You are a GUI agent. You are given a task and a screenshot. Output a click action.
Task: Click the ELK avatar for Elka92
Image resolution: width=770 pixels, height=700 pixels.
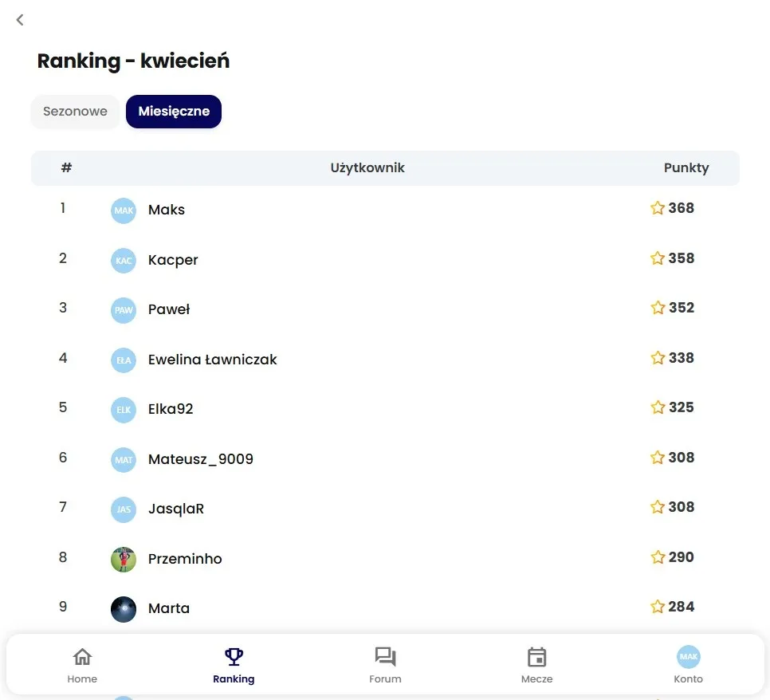tap(124, 410)
